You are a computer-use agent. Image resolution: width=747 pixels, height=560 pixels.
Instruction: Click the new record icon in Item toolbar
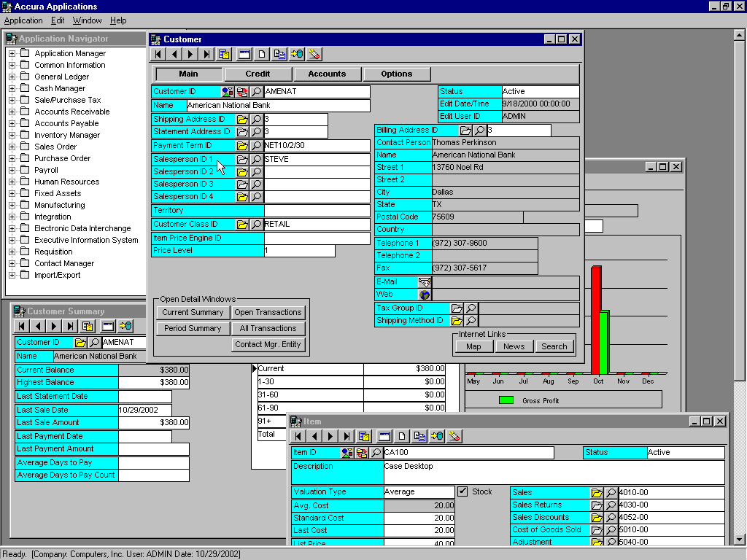[401, 436]
